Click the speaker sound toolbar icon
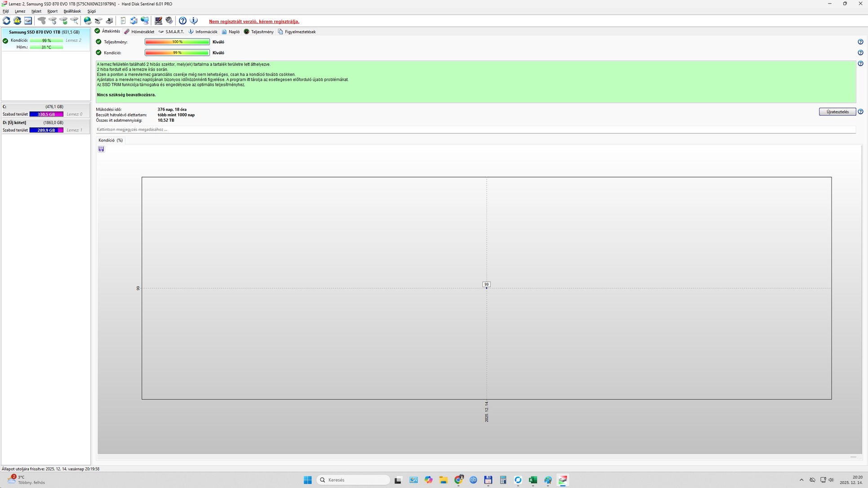868x488 pixels. [x=169, y=21]
